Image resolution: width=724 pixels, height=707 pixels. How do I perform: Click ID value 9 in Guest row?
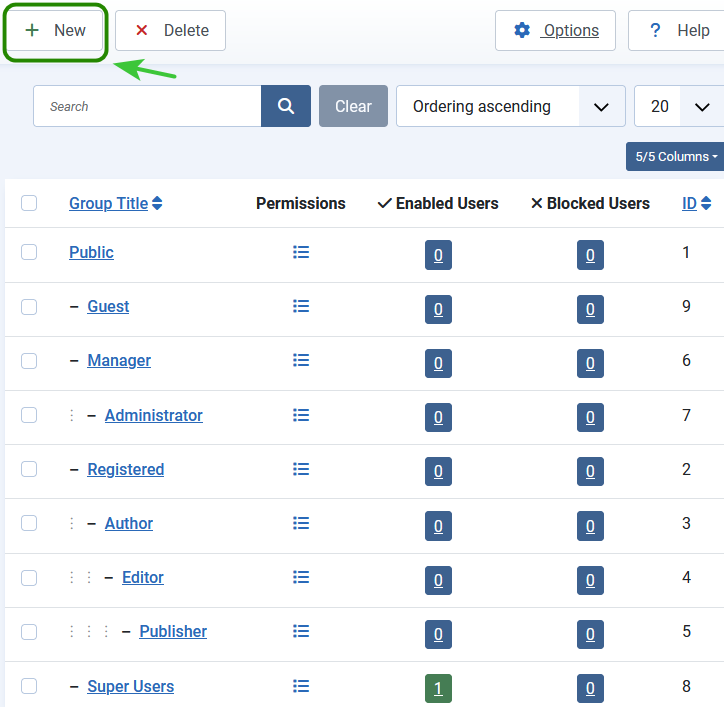click(686, 306)
